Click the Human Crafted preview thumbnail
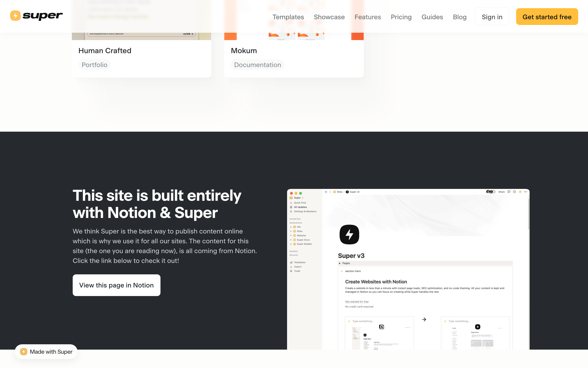Screen dimensions: 588x368 [x=141, y=36]
